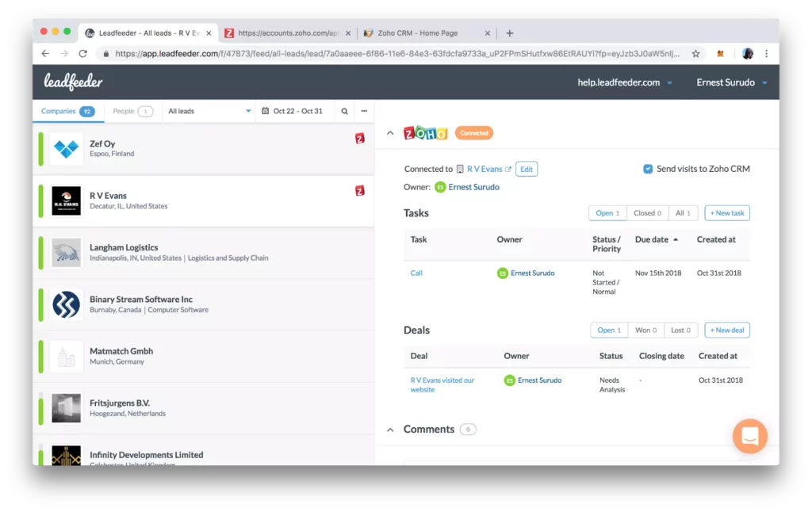
Task: Click the calendar icon for date range
Action: (x=267, y=111)
